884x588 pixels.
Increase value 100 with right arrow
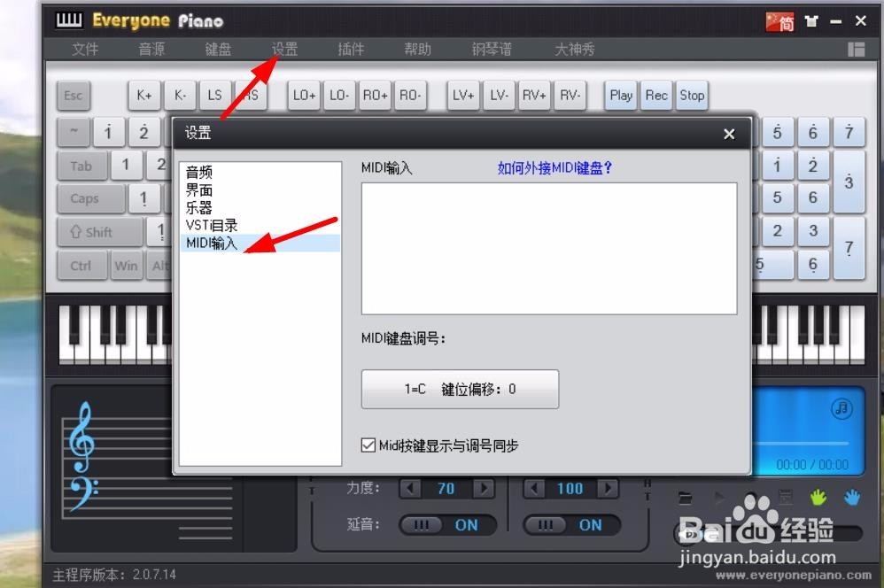pos(608,488)
